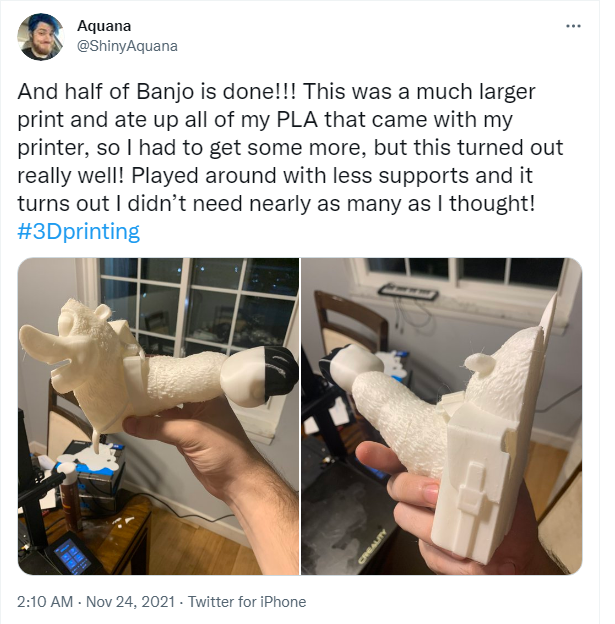This screenshot has width=615, height=624.
Task: Click the Nov 24, 2021 date
Action: click(x=130, y=602)
